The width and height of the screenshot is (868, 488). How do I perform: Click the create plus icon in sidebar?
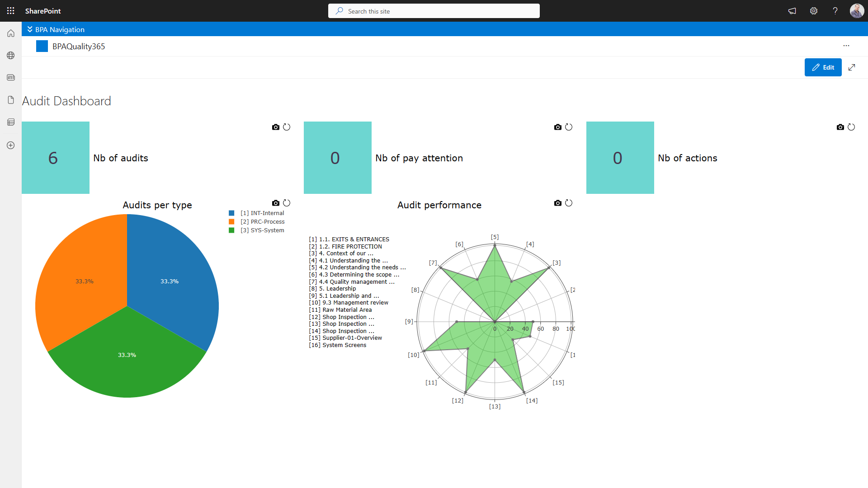(x=11, y=145)
